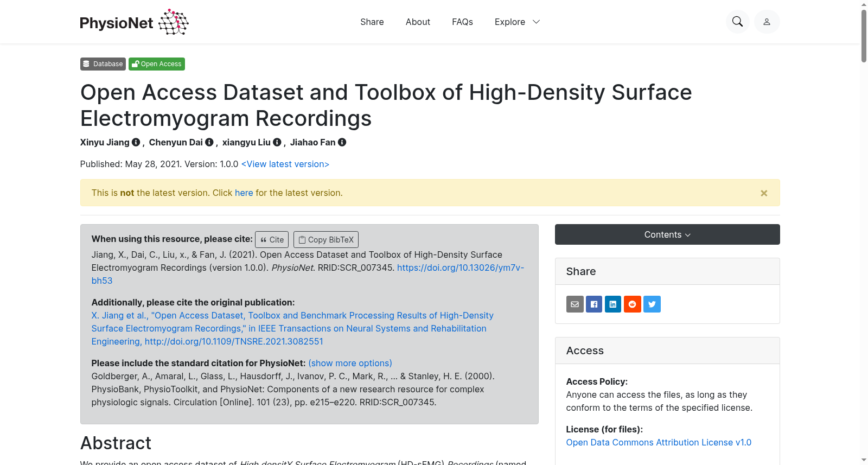This screenshot has width=868, height=465.
Task: Share via email icon
Action: click(575, 304)
